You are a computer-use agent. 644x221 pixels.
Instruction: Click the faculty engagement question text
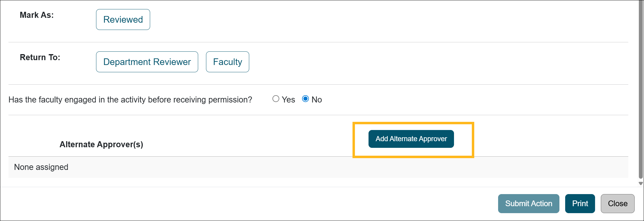[130, 99]
